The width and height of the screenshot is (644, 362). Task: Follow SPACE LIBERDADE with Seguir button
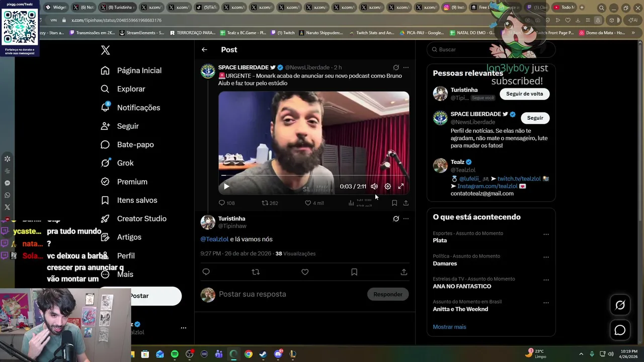pyautogui.click(x=535, y=118)
